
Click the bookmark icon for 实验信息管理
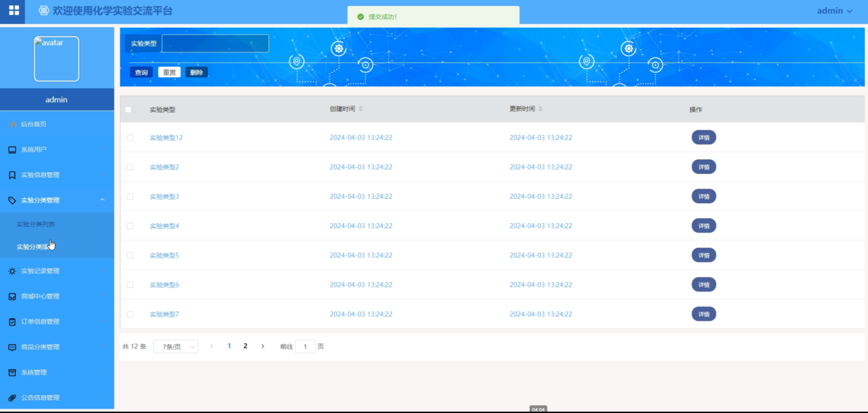(12, 175)
